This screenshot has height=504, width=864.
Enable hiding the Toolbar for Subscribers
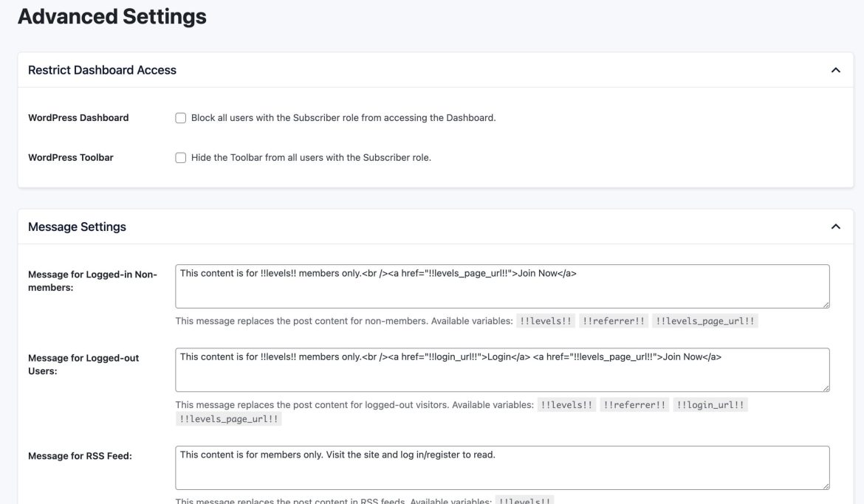pyautogui.click(x=179, y=156)
